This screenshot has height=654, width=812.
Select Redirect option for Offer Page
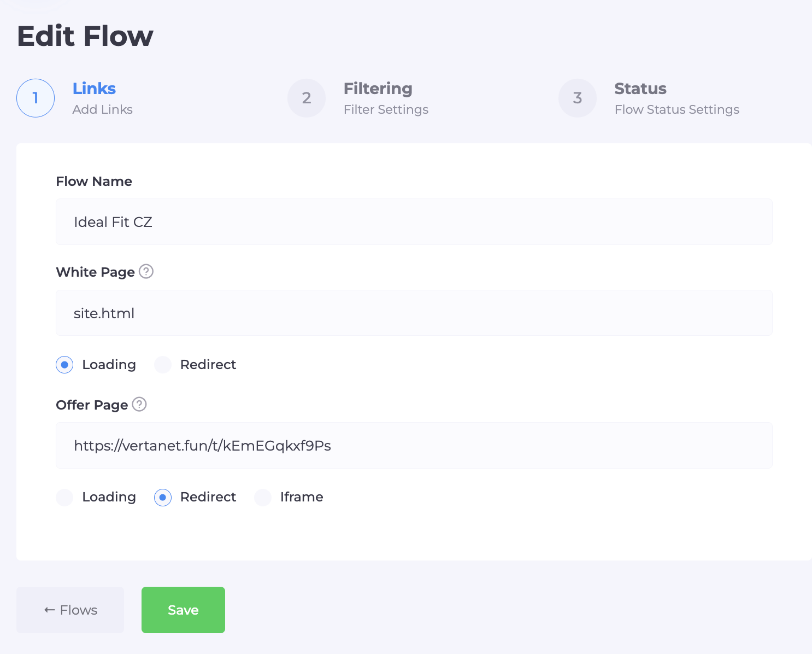[x=163, y=497]
